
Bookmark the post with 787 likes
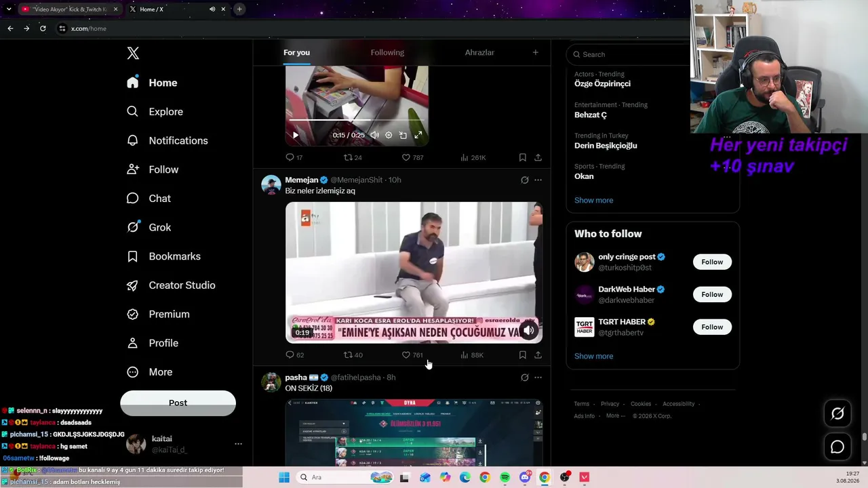click(522, 157)
